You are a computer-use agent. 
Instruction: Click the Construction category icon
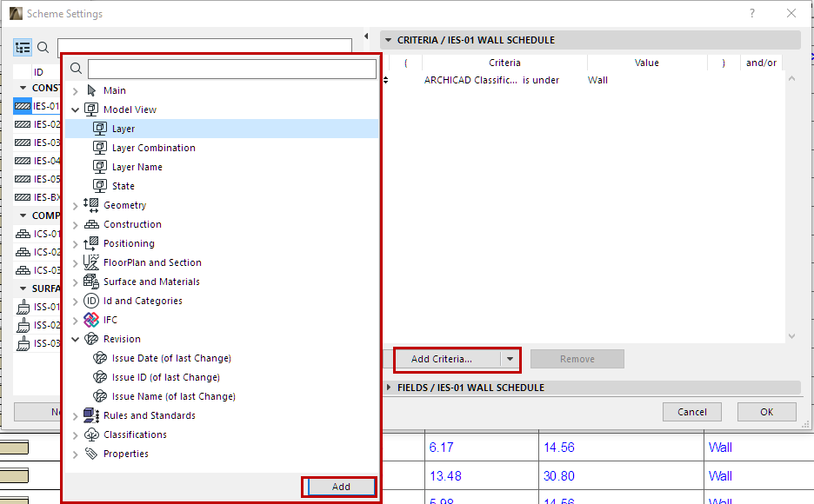91,224
